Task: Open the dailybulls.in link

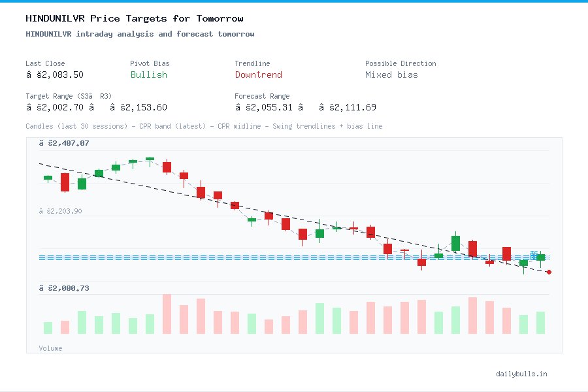Action: (521, 374)
